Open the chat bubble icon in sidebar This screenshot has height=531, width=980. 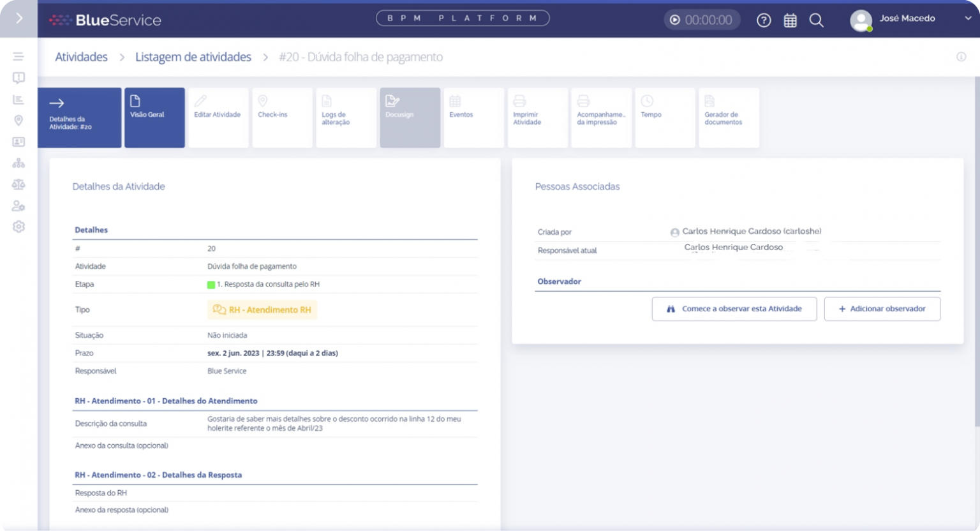tap(19, 78)
